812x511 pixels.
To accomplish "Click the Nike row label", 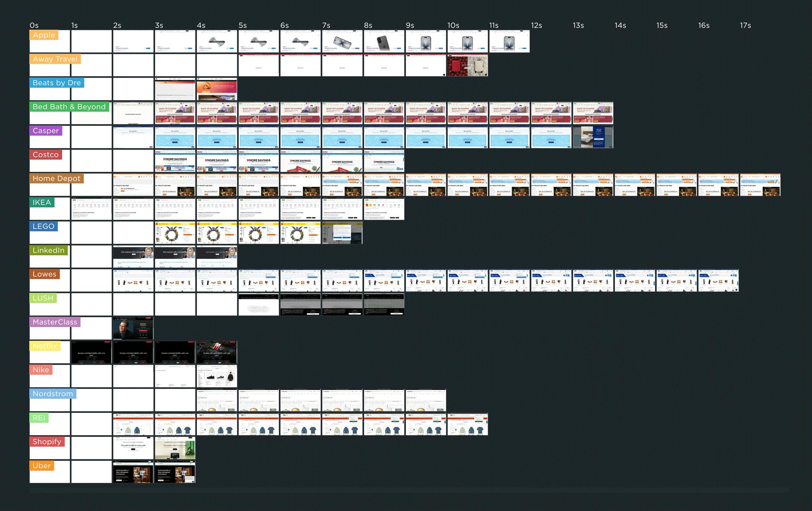I will (41, 370).
